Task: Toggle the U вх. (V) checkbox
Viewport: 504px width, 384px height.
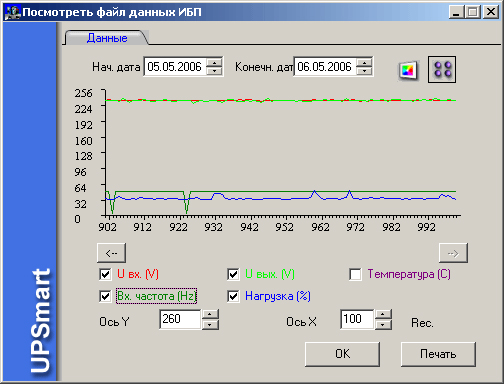Action: [x=105, y=274]
